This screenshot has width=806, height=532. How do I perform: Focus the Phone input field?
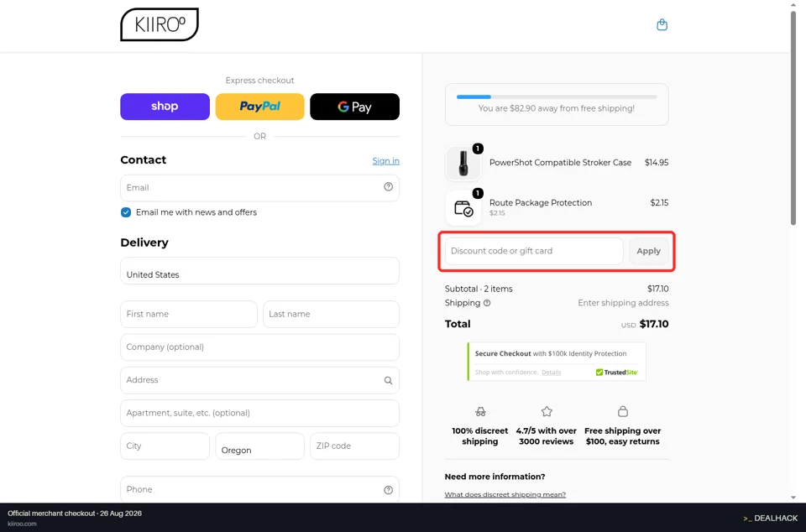[x=259, y=489]
